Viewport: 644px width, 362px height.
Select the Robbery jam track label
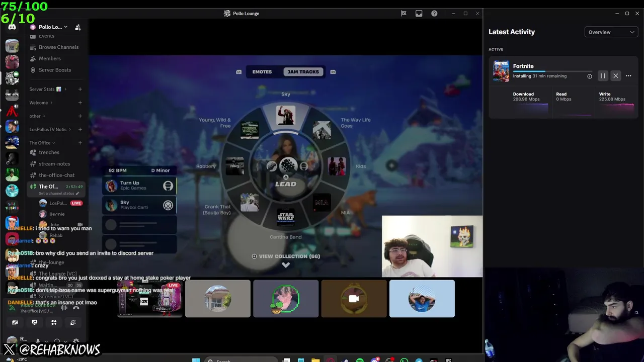206,166
